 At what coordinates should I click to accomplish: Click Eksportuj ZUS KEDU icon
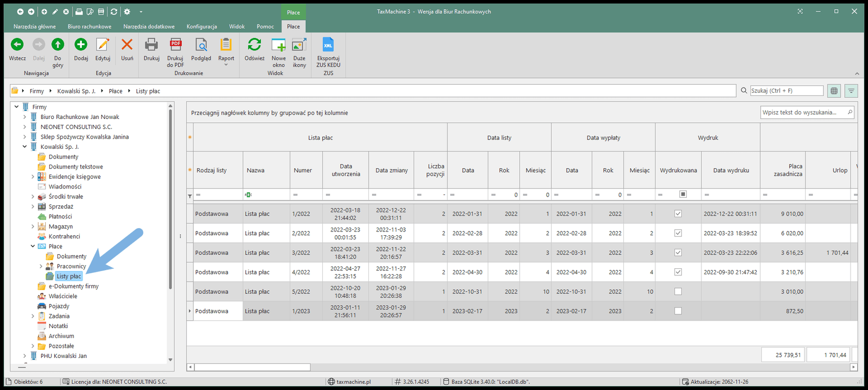tap(328, 45)
